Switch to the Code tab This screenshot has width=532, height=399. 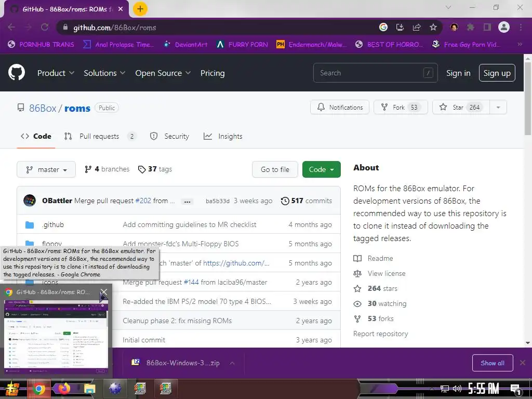tap(36, 137)
